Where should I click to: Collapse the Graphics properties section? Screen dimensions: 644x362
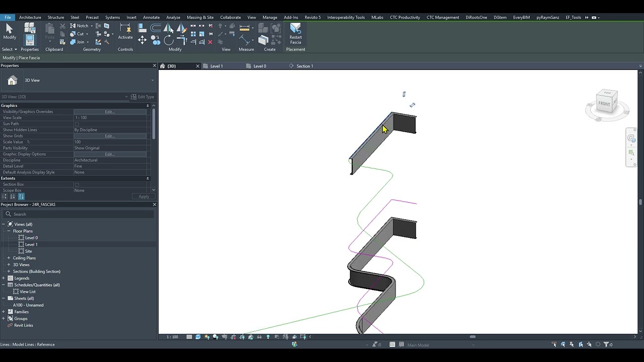click(147, 106)
